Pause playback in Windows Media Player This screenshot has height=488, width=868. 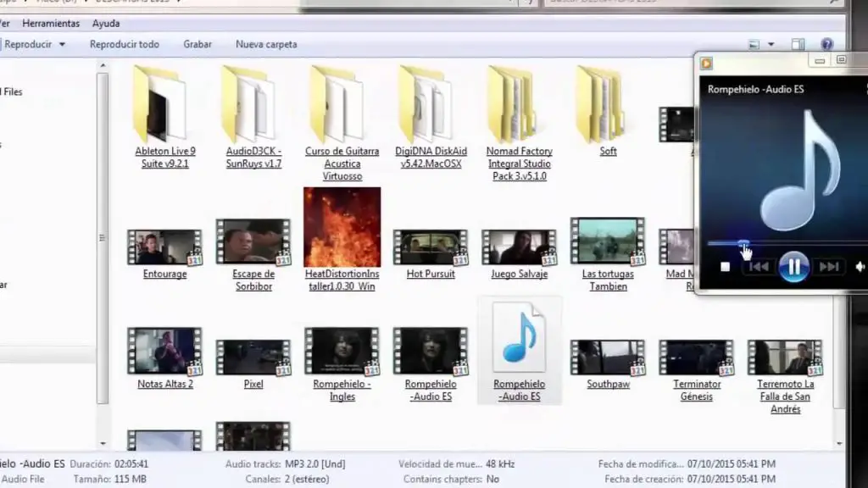pos(793,267)
